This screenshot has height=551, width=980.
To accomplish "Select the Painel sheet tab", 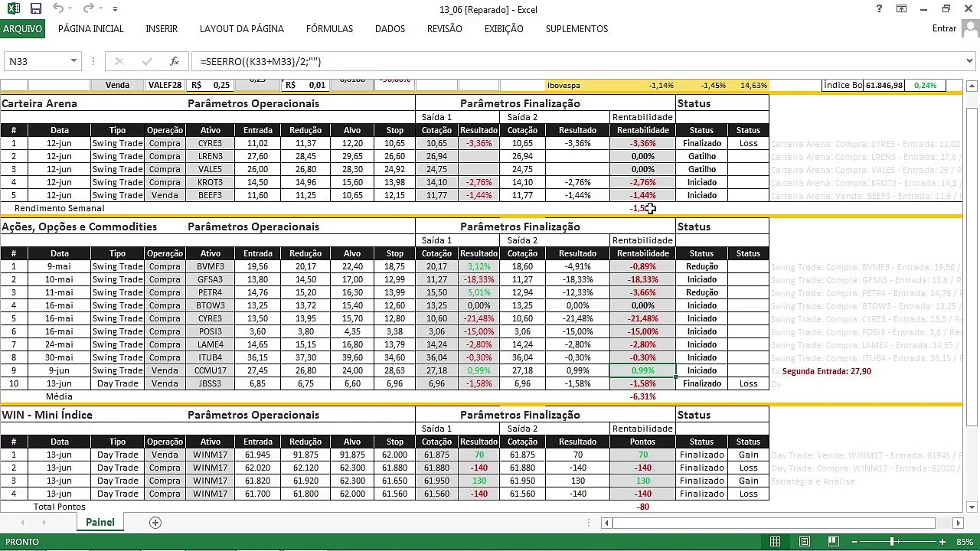I will coord(100,523).
